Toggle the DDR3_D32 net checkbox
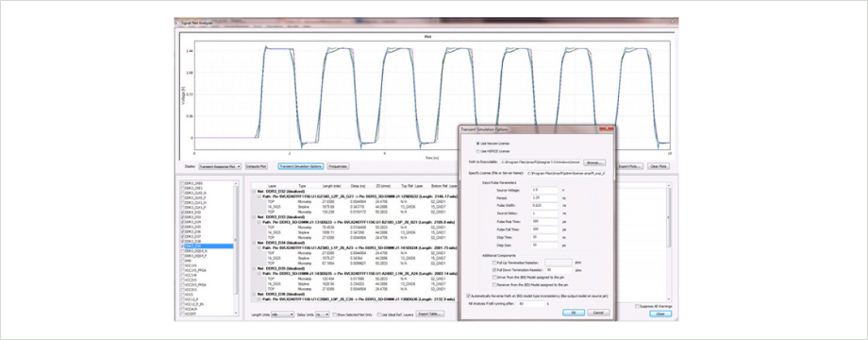The image size is (868, 340). pyautogui.click(x=183, y=212)
